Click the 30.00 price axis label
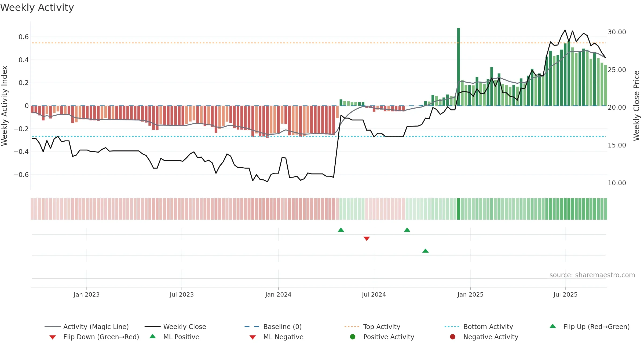Image resolution: width=644 pixels, height=362 pixels. [617, 32]
